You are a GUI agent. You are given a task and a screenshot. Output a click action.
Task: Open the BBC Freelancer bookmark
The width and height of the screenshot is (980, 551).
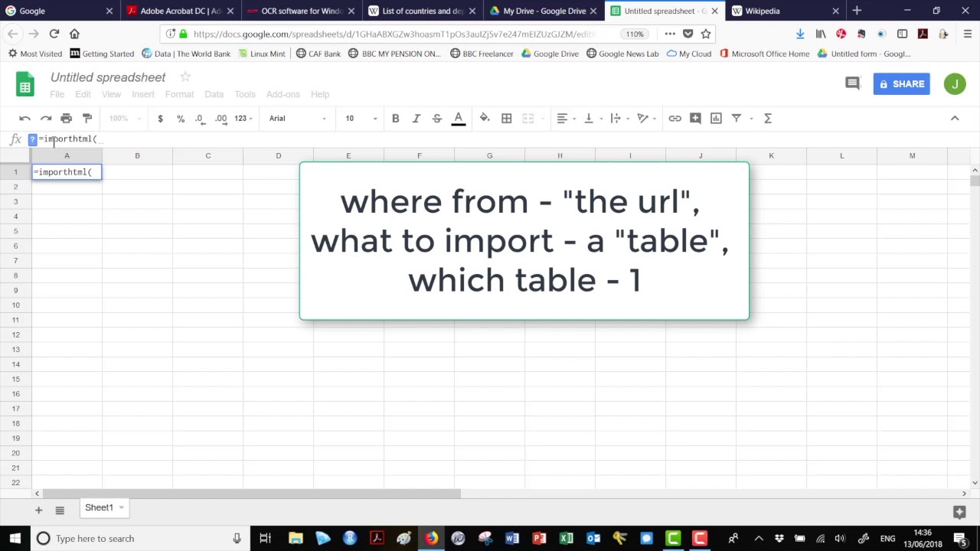(x=482, y=54)
